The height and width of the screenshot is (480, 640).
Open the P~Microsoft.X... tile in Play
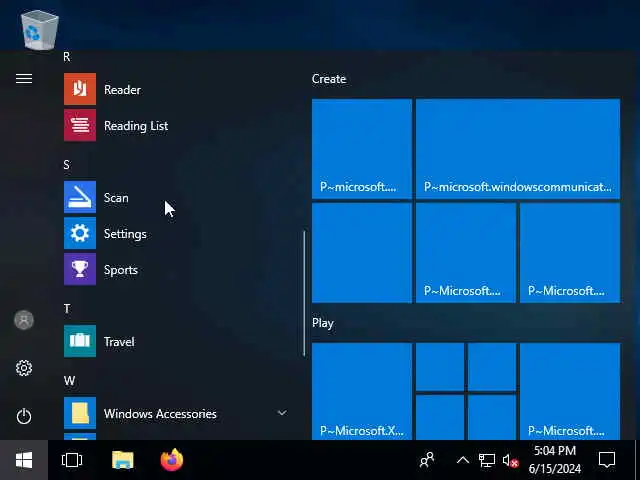(362, 391)
